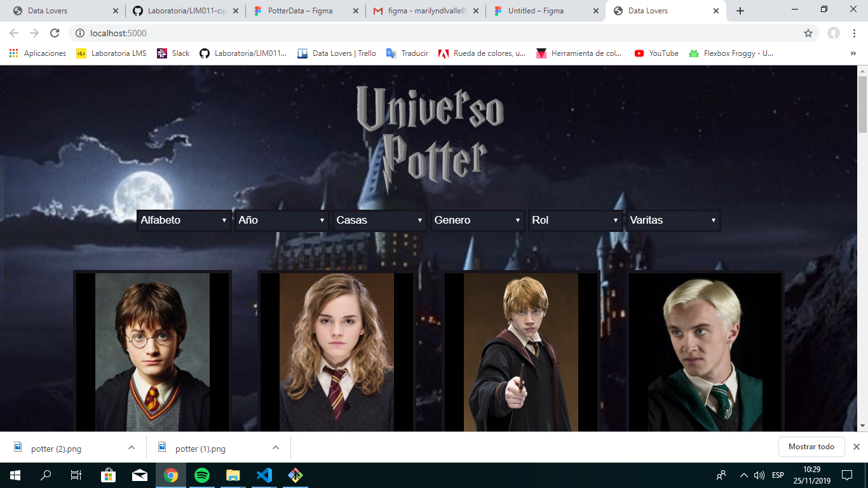Open the People icon in system tray
868x488 pixels.
(x=721, y=475)
